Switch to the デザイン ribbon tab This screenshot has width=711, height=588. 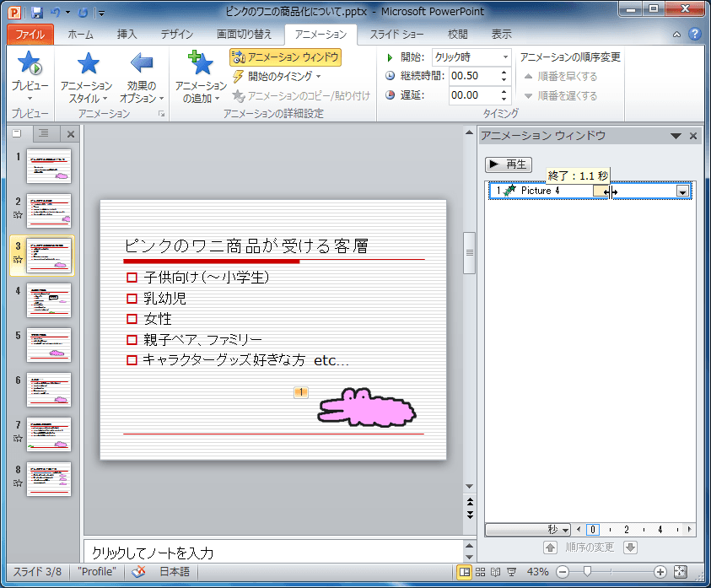tap(177, 35)
